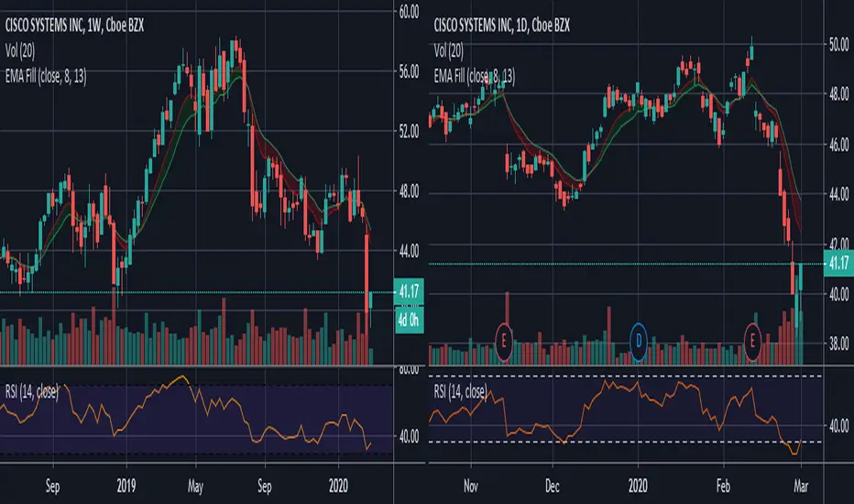Click the 2020 label on weekly time axis
The width and height of the screenshot is (854, 504).
click(x=338, y=486)
